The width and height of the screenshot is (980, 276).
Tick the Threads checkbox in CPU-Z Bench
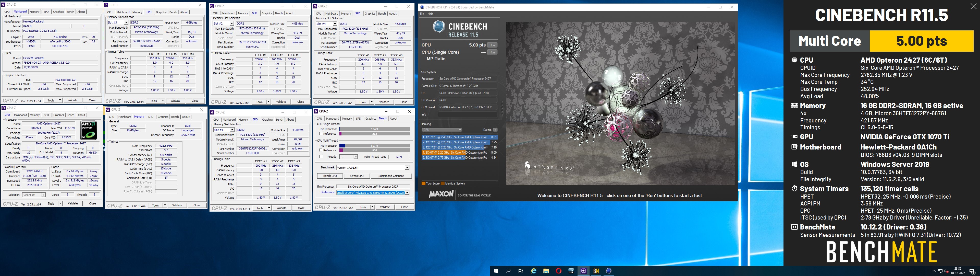[x=321, y=157]
